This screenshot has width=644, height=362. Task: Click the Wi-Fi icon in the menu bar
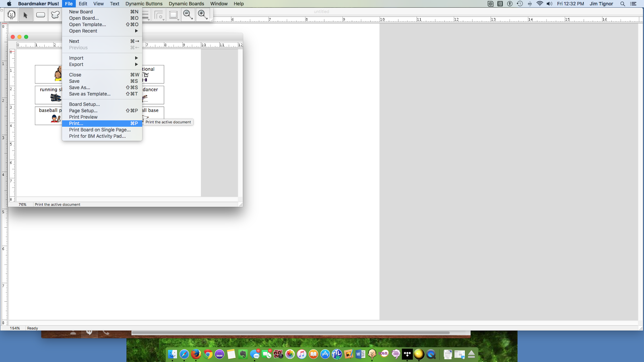[x=539, y=4]
